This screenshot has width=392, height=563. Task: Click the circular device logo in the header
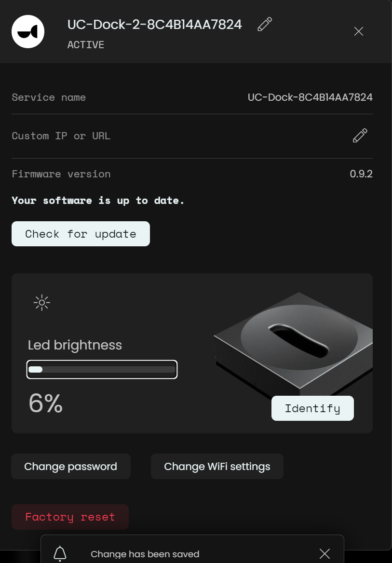coord(27,31)
